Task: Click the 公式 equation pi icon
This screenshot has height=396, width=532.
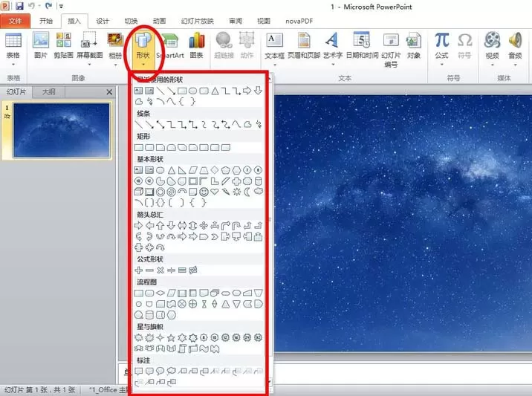Action: (x=442, y=41)
